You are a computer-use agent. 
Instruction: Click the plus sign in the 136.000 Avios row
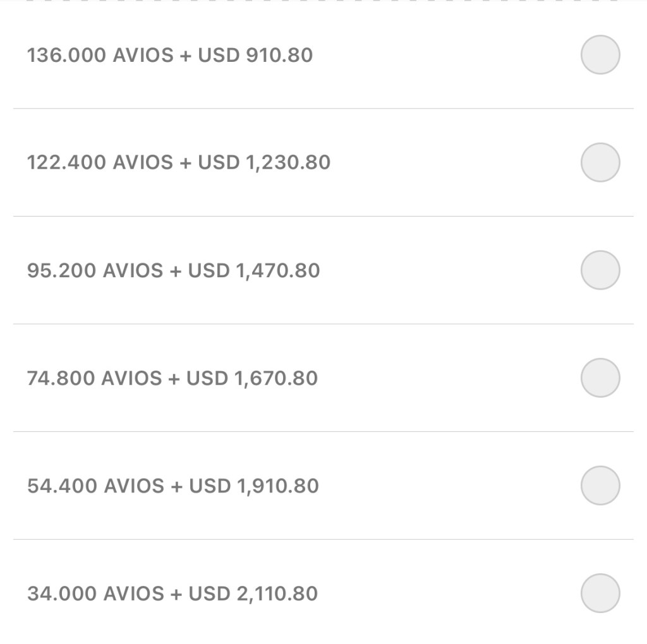tap(185, 56)
